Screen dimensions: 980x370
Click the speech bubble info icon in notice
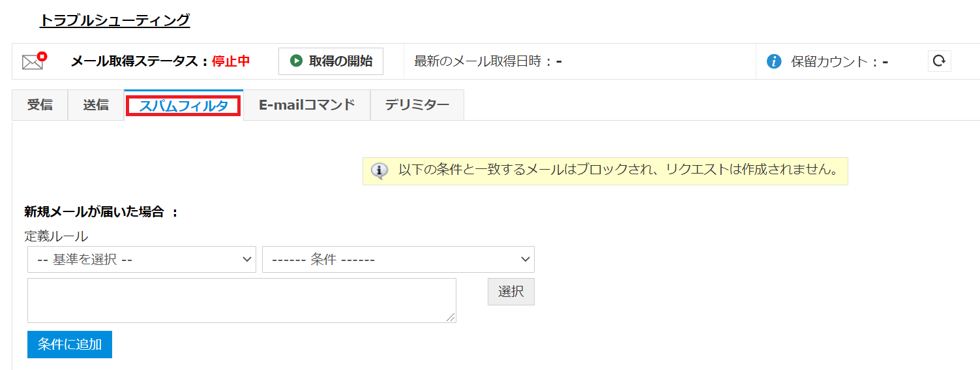pyautogui.click(x=379, y=171)
